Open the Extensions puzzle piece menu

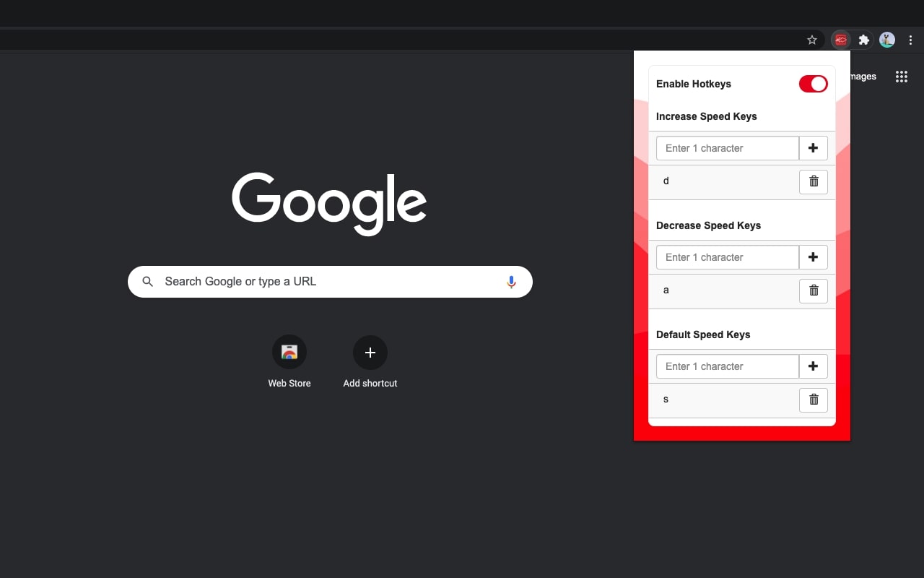[x=864, y=40]
